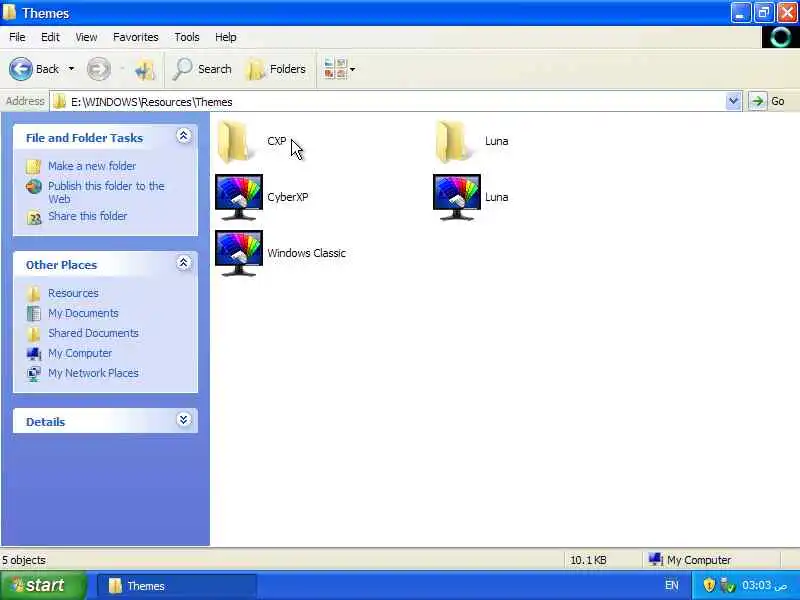Collapse the File and Folder Tasks panel

184,136
